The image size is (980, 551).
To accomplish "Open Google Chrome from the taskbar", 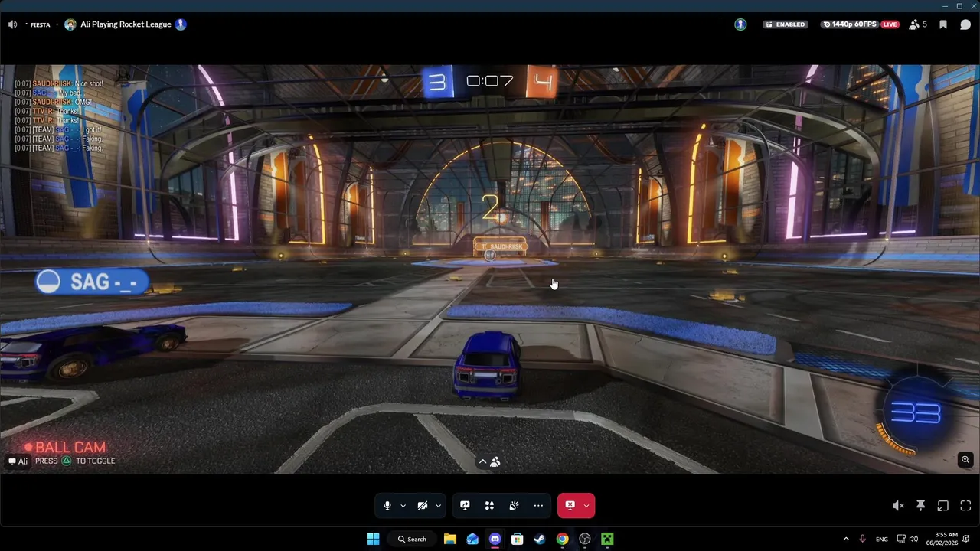I will click(562, 539).
